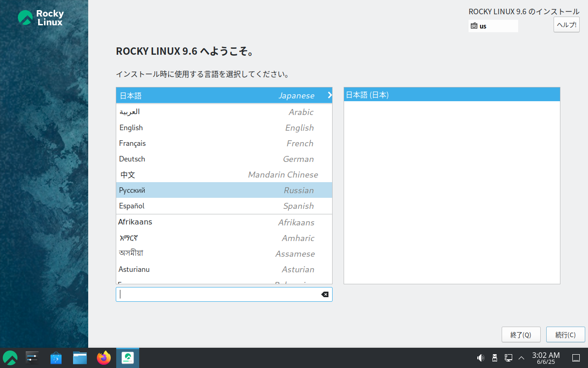Select the Arabic language row
The image size is (588, 368).
coord(224,112)
